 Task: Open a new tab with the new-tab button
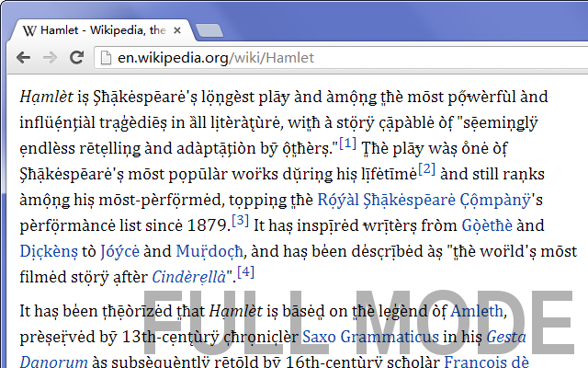point(209,30)
